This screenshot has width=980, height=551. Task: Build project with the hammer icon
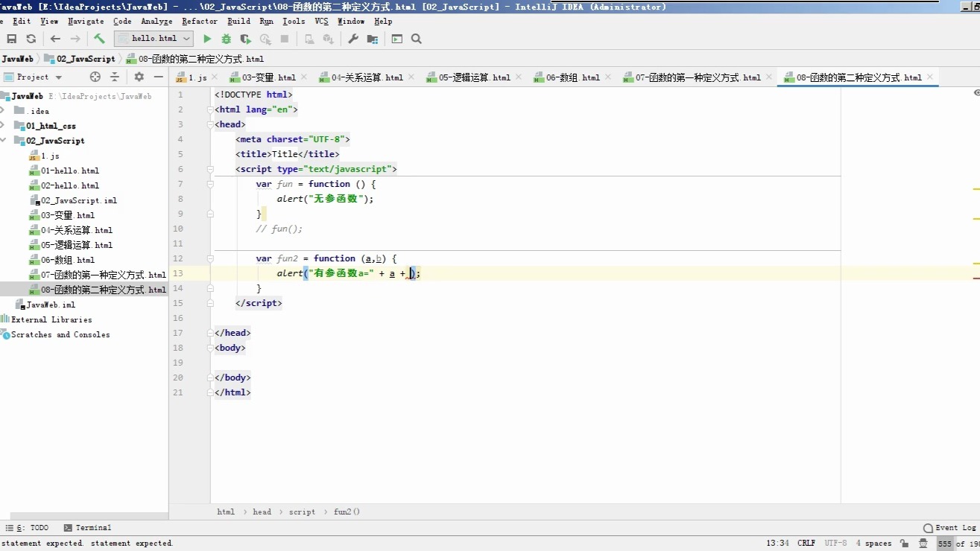[x=99, y=39]
